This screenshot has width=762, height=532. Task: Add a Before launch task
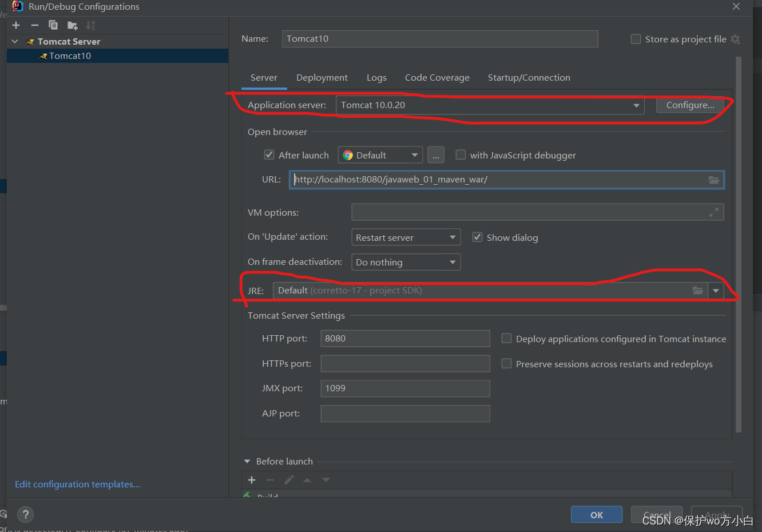252,480
